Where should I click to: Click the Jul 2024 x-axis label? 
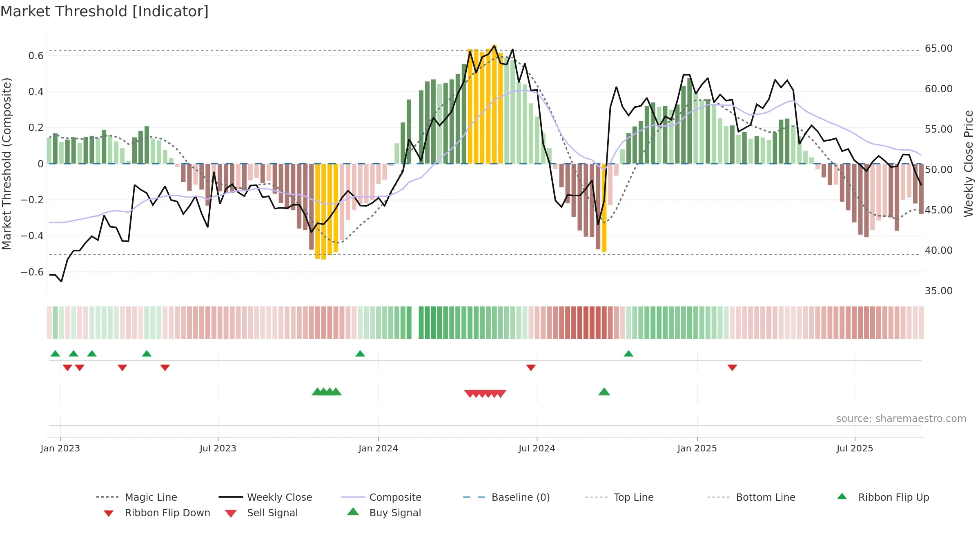coord(537,448)
